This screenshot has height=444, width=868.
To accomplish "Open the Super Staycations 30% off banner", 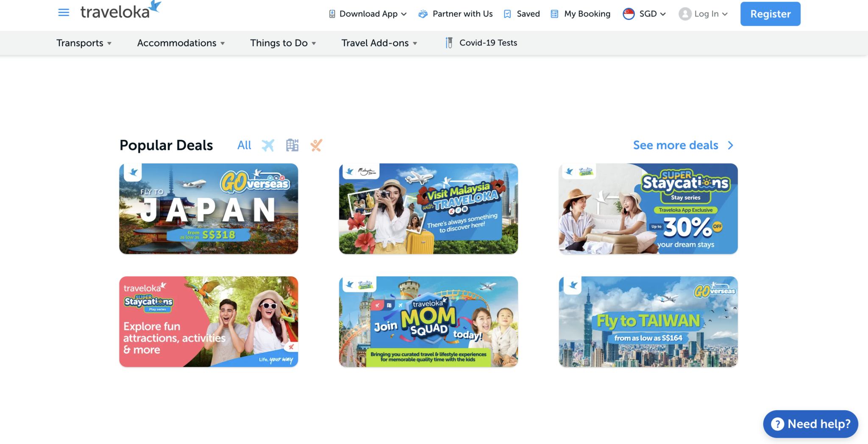I will (x=648, y=209).
